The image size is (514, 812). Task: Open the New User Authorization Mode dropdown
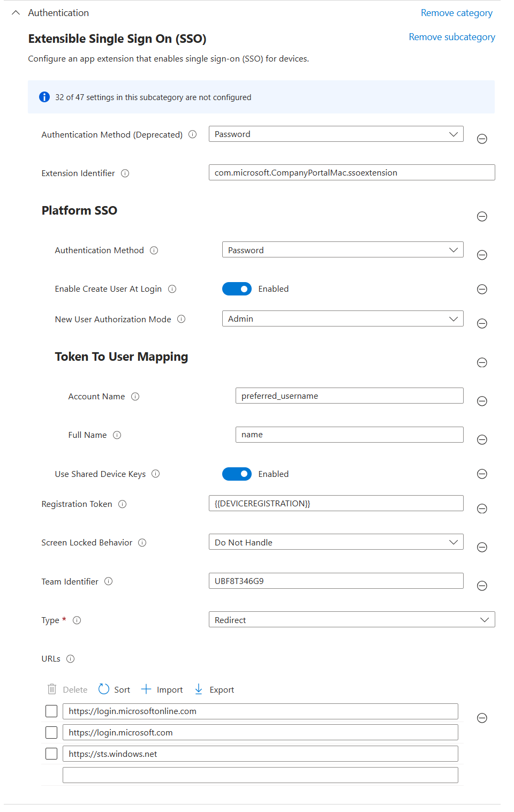click(x=342, y=319)
